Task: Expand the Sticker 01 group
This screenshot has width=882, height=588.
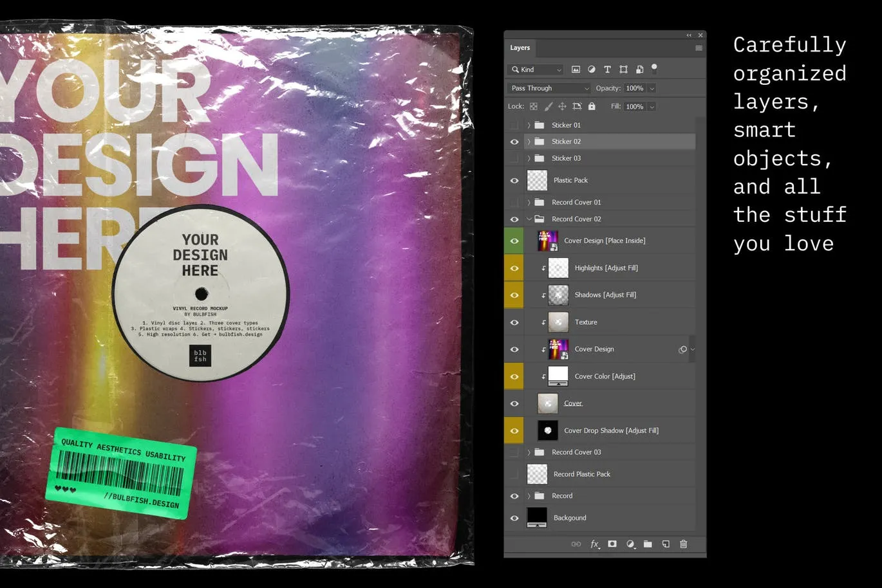Action: [529, 125]
